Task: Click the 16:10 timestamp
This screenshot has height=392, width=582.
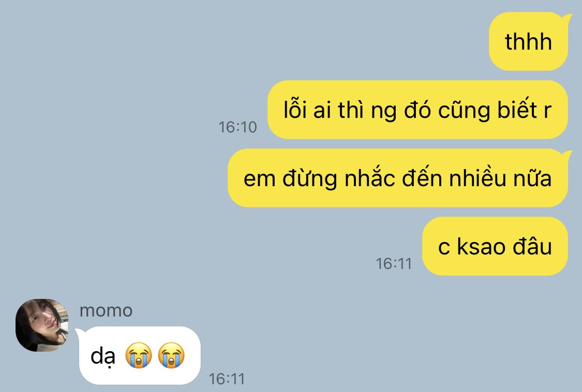Action: click(237, 127)
